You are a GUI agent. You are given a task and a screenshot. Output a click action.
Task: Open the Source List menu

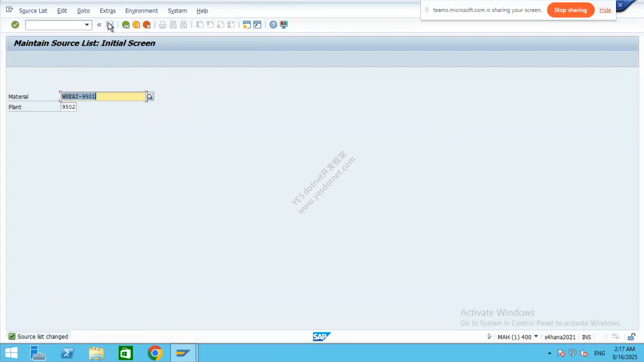click(33, 11)
